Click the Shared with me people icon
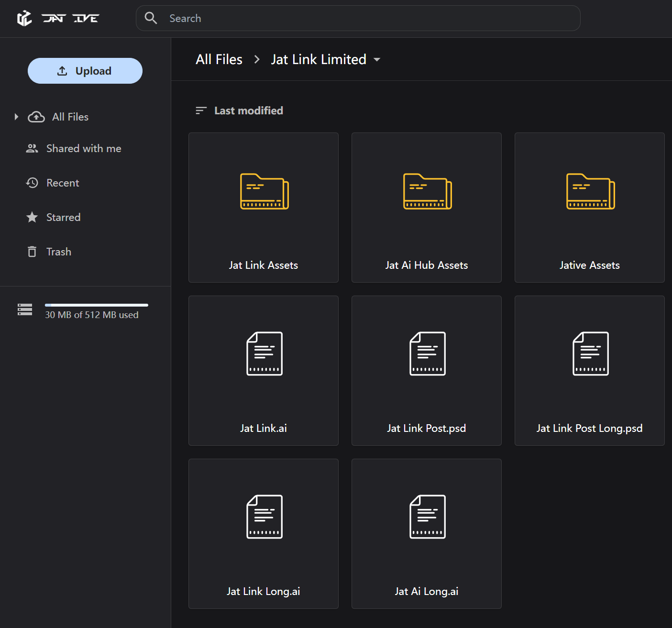Viewport: 672px width, 628px height. pos(32,148)
